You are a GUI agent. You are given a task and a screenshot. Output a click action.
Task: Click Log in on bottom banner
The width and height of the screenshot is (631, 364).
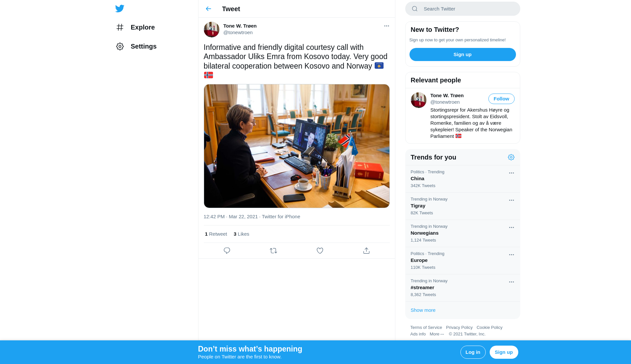(473, 352)
